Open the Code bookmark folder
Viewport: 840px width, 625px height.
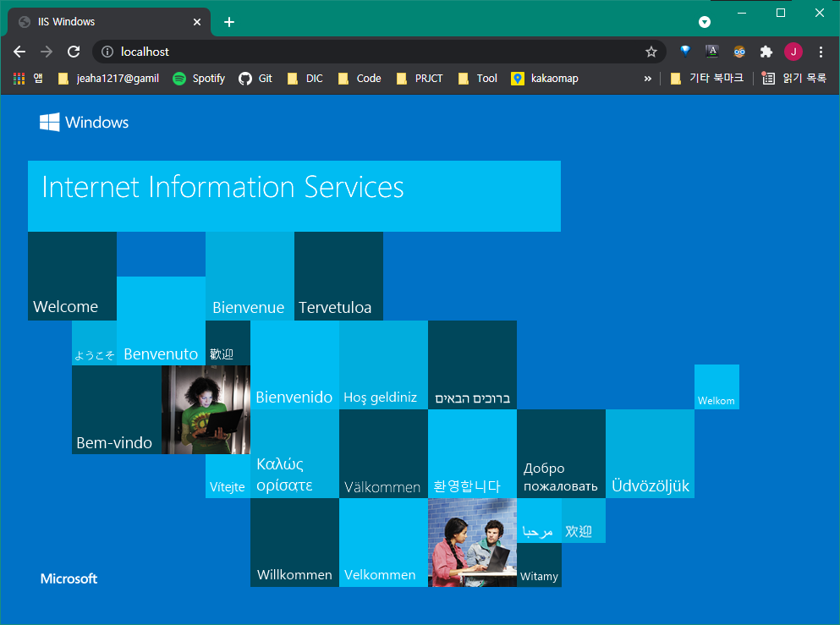(360, 78)
